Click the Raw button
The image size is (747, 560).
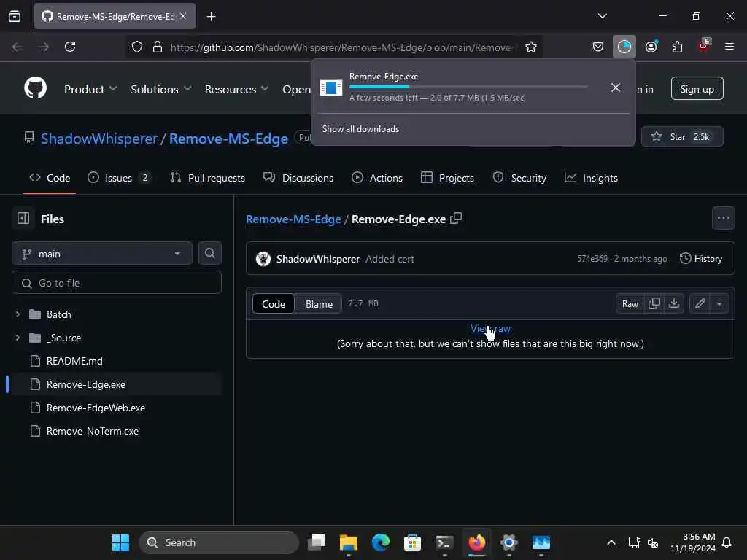[630, 304]
